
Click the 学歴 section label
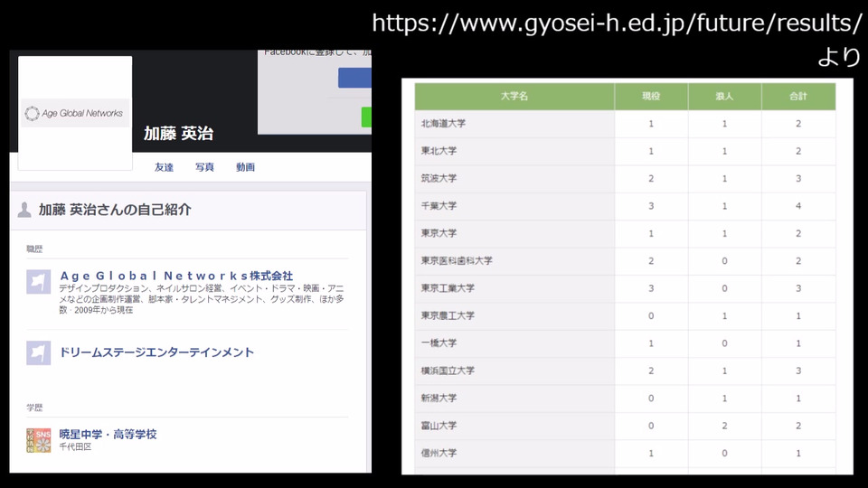click(x=34, y=408)
